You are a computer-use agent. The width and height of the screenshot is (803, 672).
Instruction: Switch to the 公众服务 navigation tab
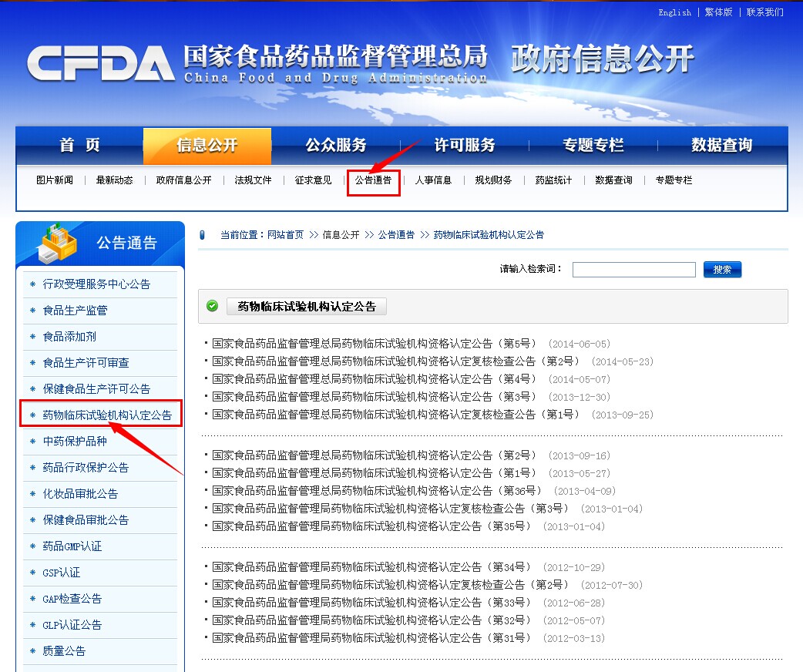(335, 146)
